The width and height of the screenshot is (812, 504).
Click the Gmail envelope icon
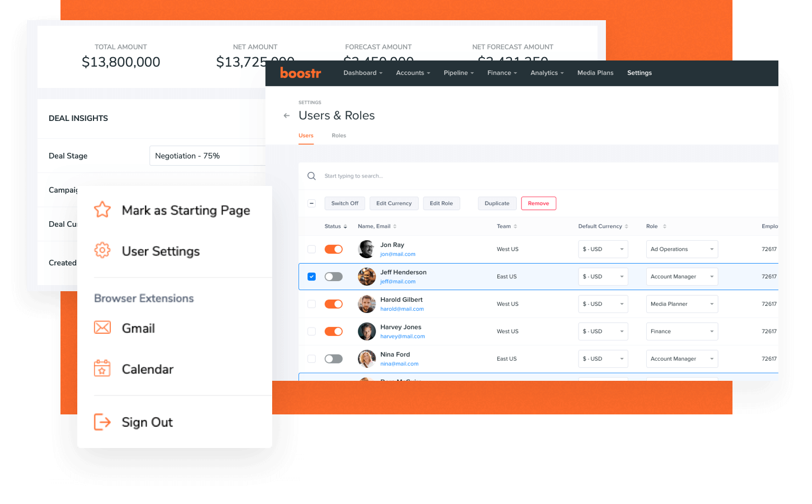pos(102,328)
